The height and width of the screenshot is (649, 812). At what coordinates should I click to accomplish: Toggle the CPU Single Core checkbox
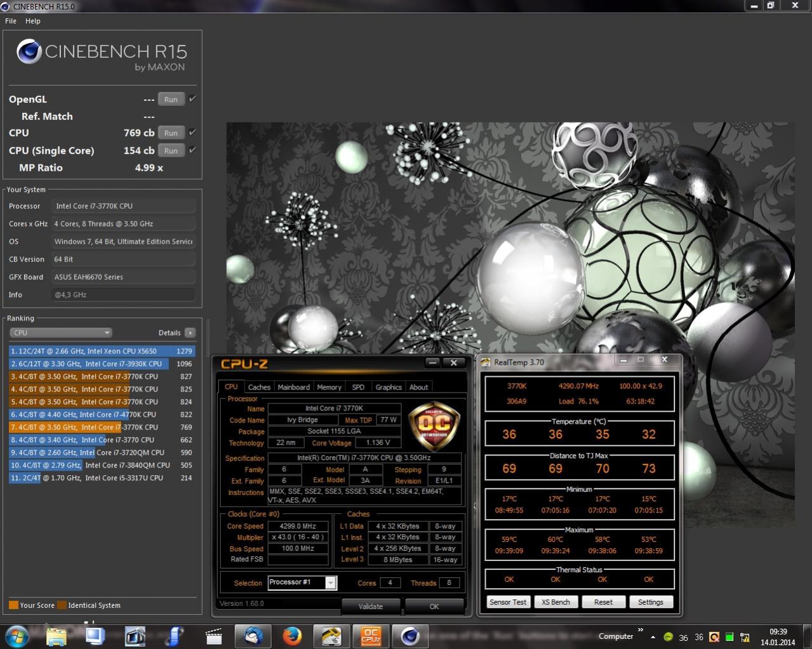(x=192, y=150)
